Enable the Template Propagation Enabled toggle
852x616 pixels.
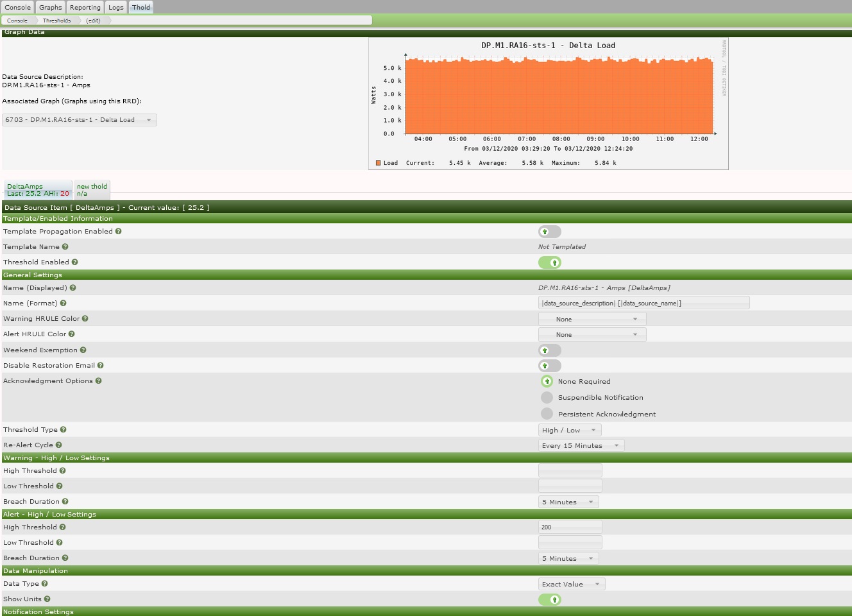pyautogui.click(x=549, y=231)
